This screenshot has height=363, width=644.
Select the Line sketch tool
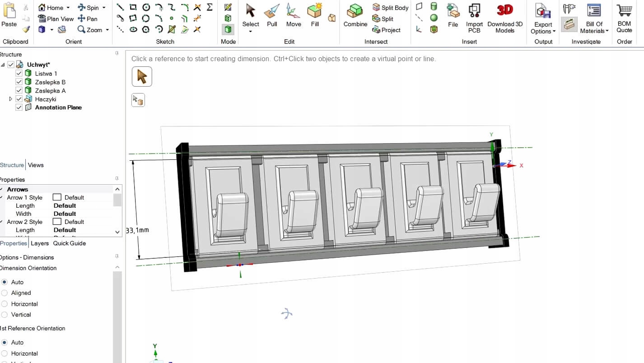pyautogui.click(x=121, y=7)
